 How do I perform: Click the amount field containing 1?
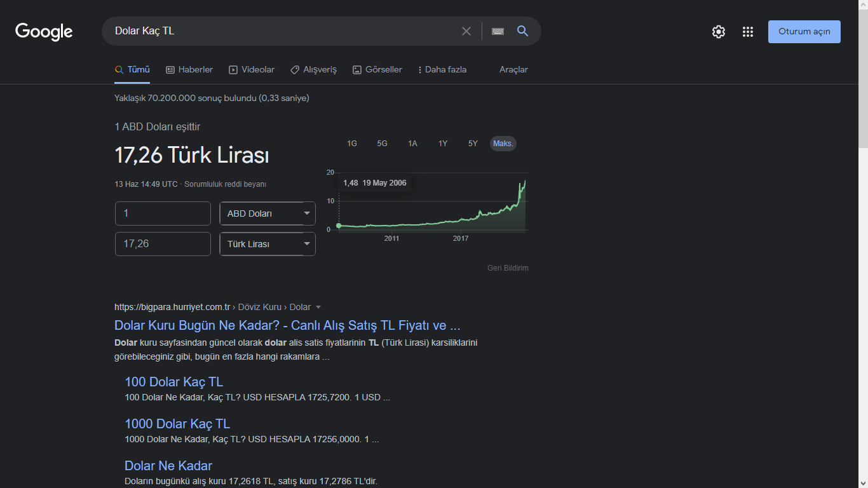pos(163,213)
